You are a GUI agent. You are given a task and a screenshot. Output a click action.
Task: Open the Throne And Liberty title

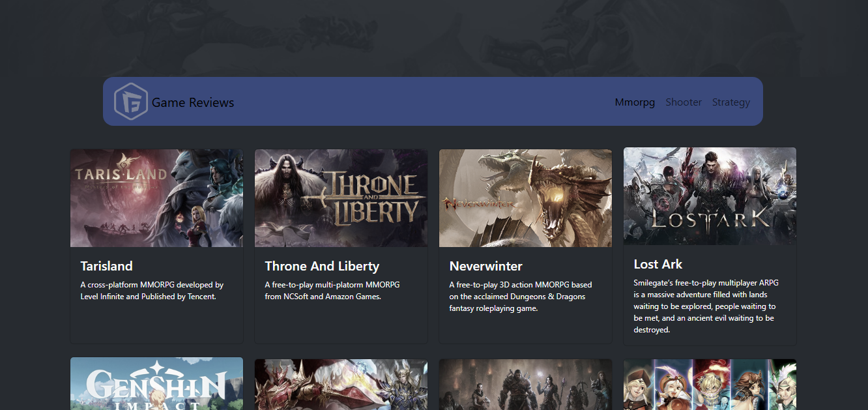click(x=322, y=266)
